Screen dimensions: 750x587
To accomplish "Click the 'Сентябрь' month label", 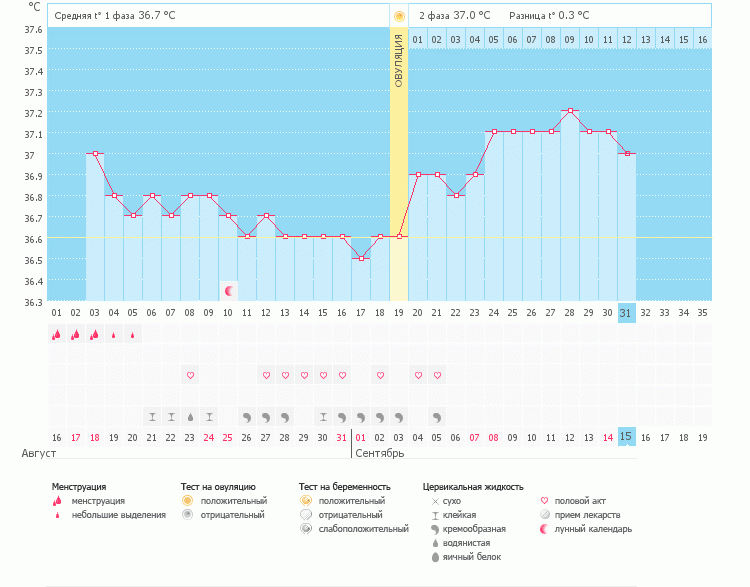I will pos(379,453).
